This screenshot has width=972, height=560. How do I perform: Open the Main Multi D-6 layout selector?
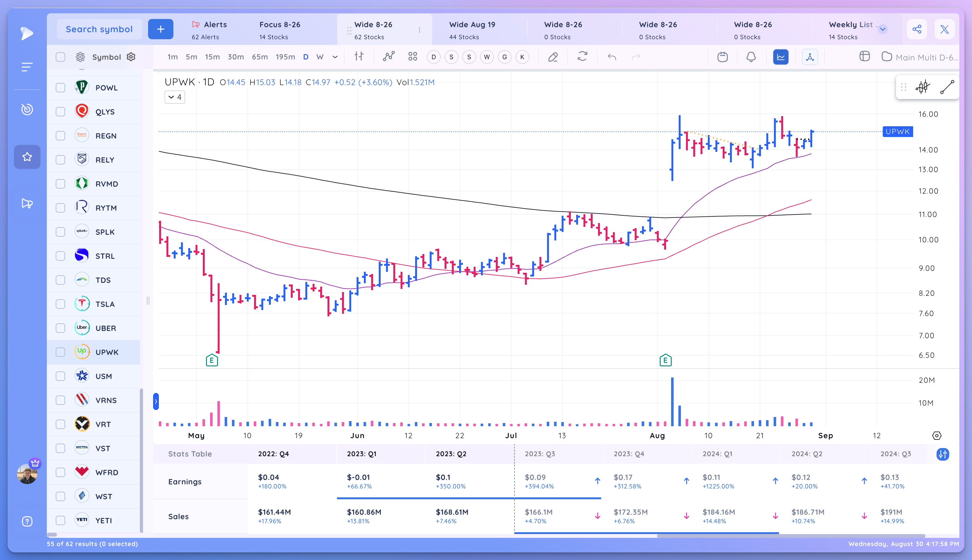pos(919,57)
